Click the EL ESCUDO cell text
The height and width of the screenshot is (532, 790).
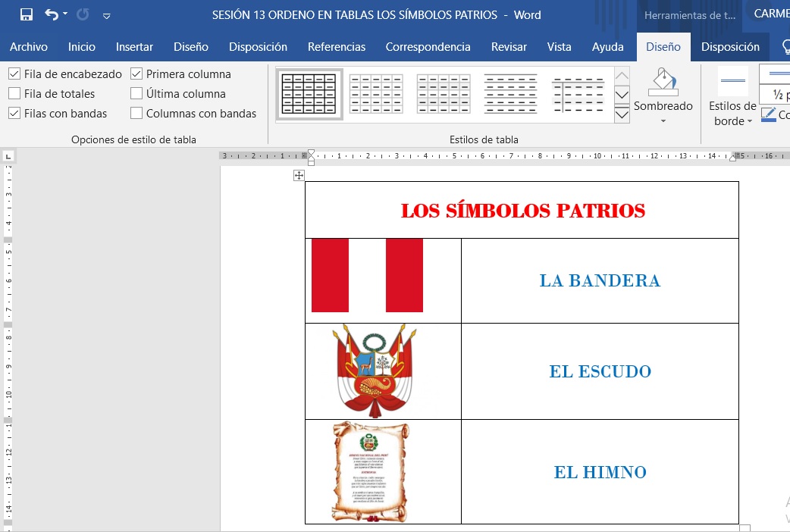pos(600,371)
